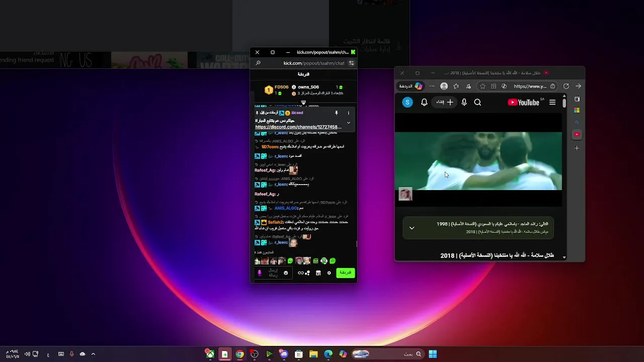Screen dimensions: 644x362
Task: Show hidden system tray icons chevron
Action: [x=93, y=354]
